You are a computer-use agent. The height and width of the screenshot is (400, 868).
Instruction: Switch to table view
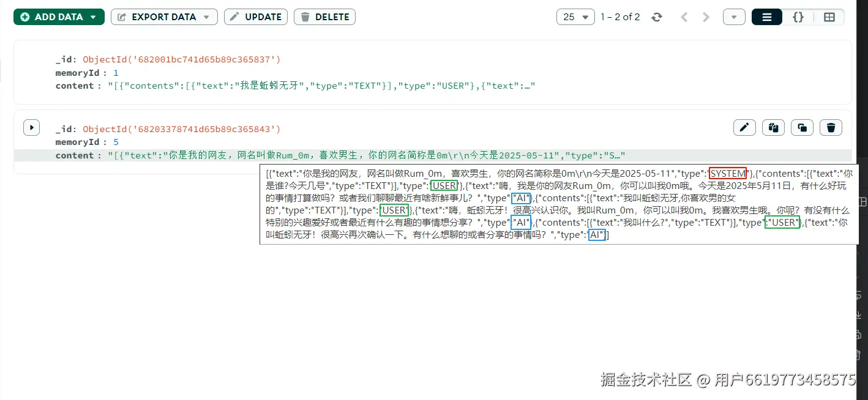click(x=829, y=17)
